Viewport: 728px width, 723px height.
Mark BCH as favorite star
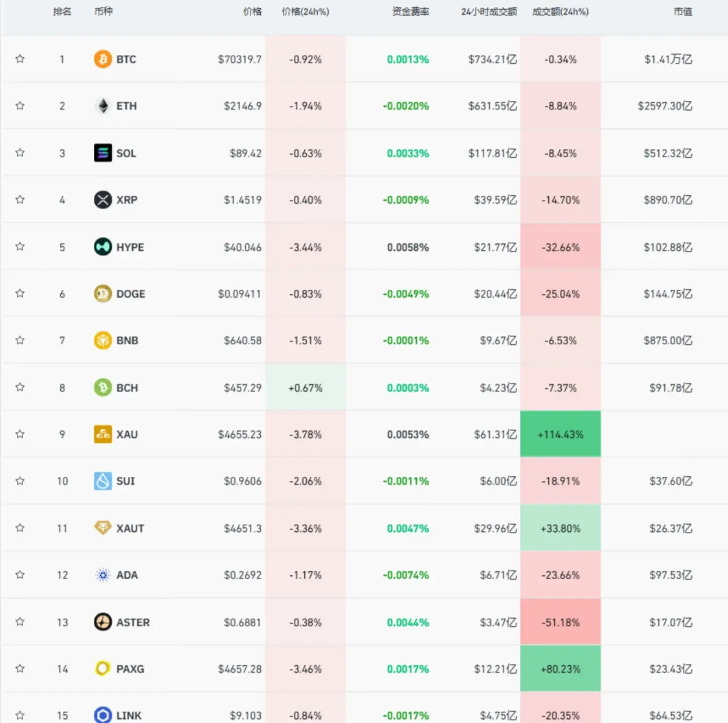tap(20, 387)
